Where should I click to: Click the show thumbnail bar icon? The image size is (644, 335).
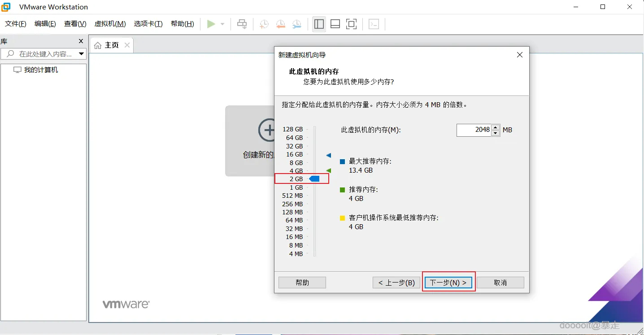pos(335,24)
